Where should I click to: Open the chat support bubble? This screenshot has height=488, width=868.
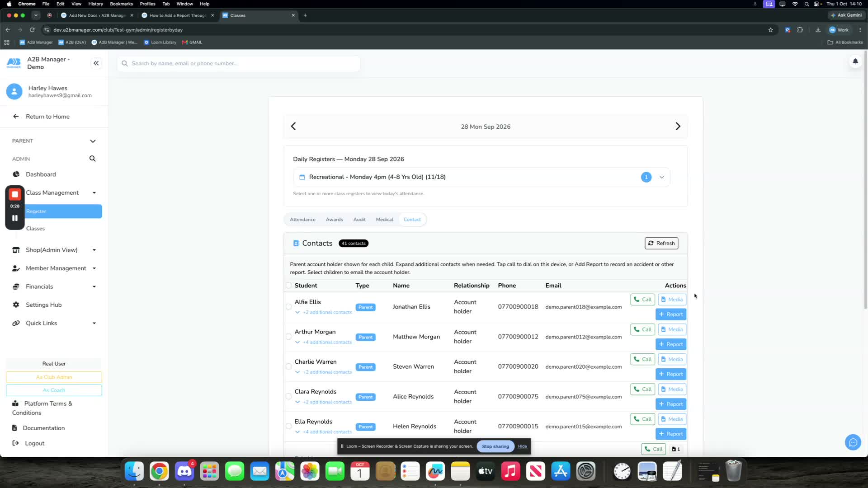pos(853,442)
